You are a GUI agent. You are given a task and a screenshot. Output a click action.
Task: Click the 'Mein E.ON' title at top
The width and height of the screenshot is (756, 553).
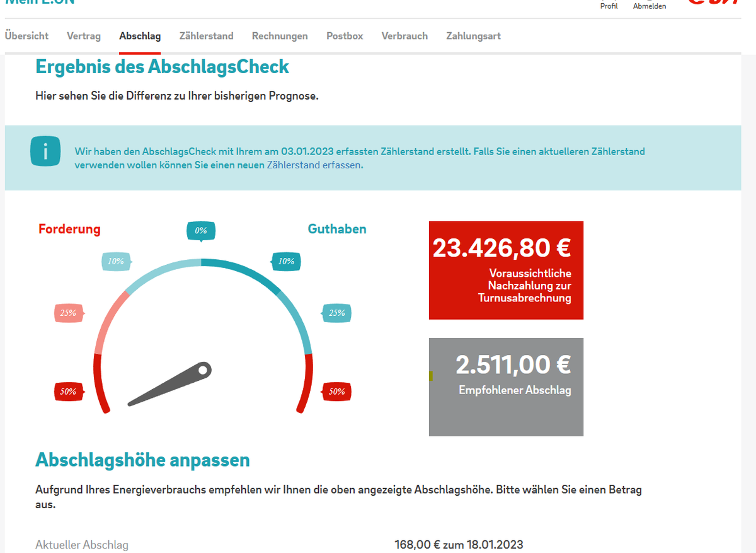40,2
